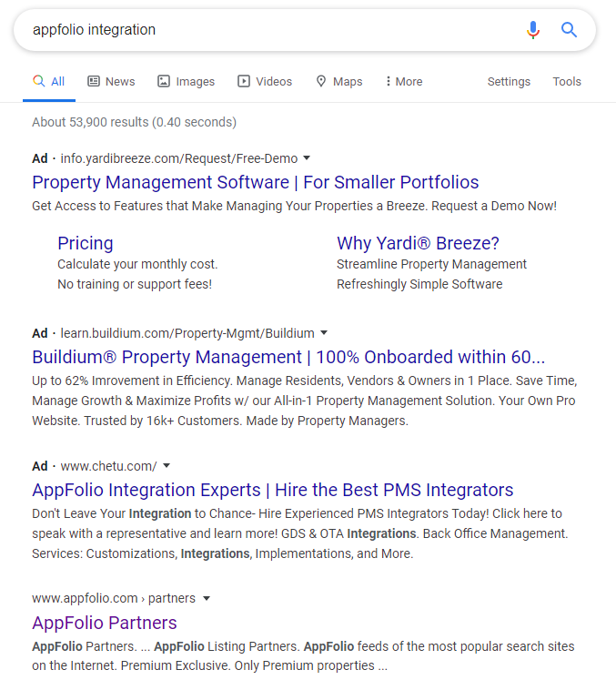Screen dimensions: 616x680
Task: Open the Settings menu
Action: coord(509,82)
